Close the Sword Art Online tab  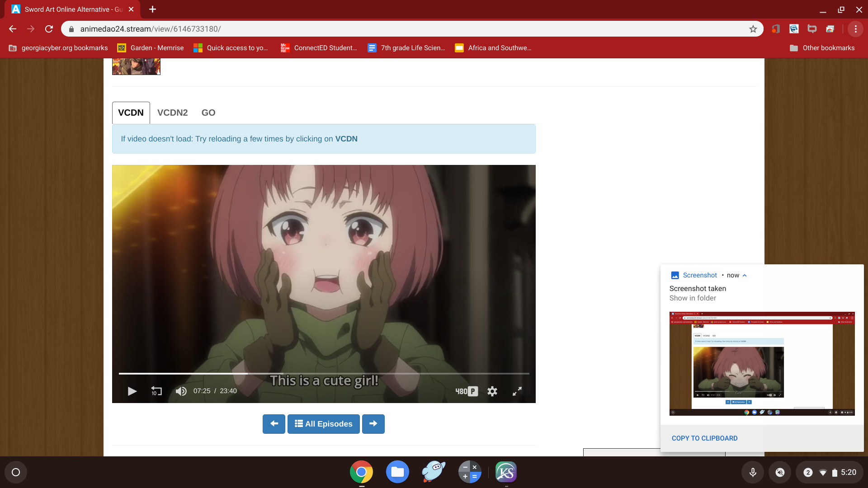[131, 9]
